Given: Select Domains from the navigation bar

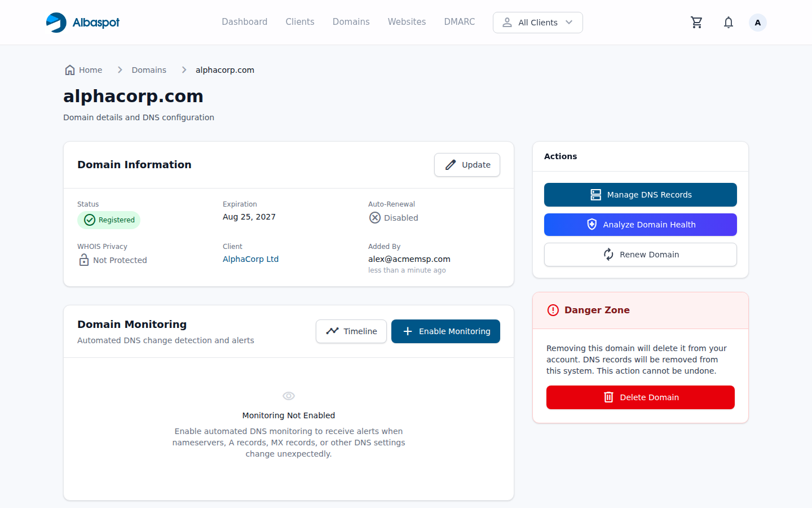Looking at the screenshot, I should point(351,21).
